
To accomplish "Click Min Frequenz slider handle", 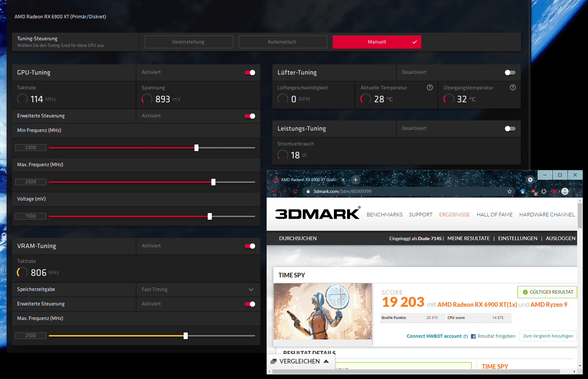I will pos(196,148).
